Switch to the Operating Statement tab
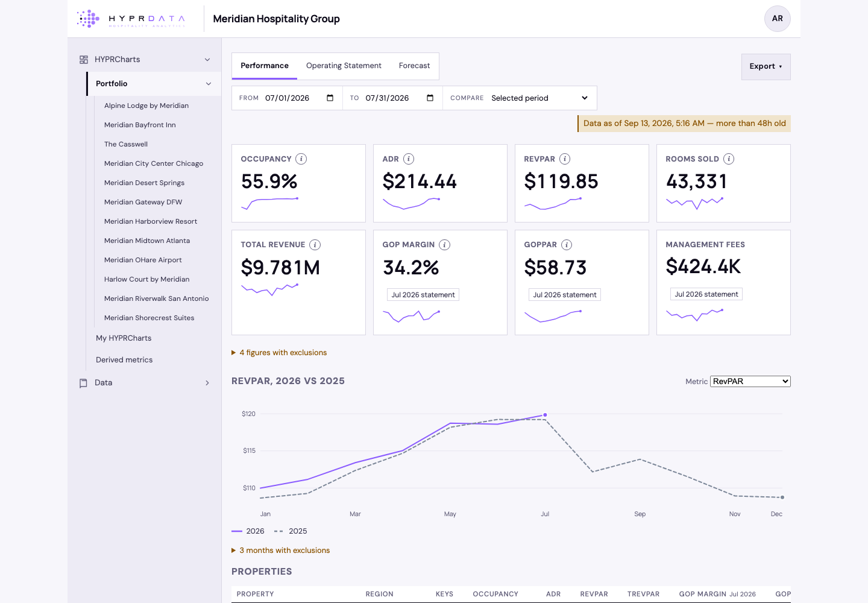This screenshot has width=868, height=603. click(344, 66)
